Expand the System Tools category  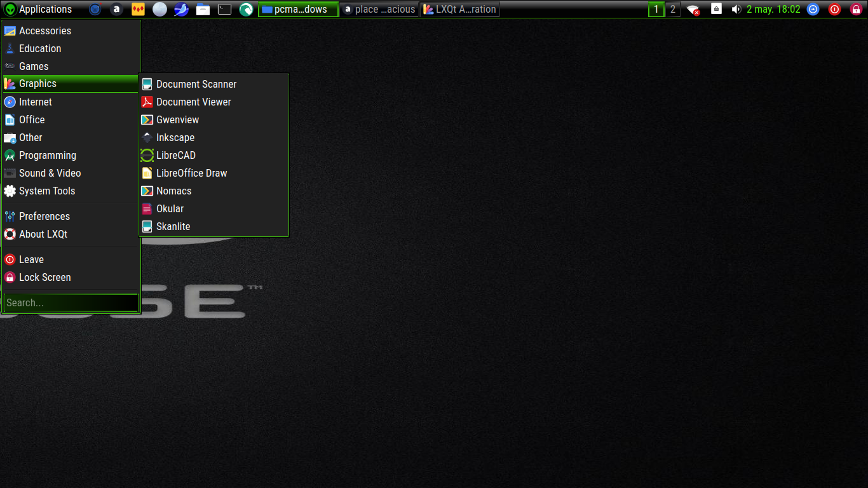71,191
